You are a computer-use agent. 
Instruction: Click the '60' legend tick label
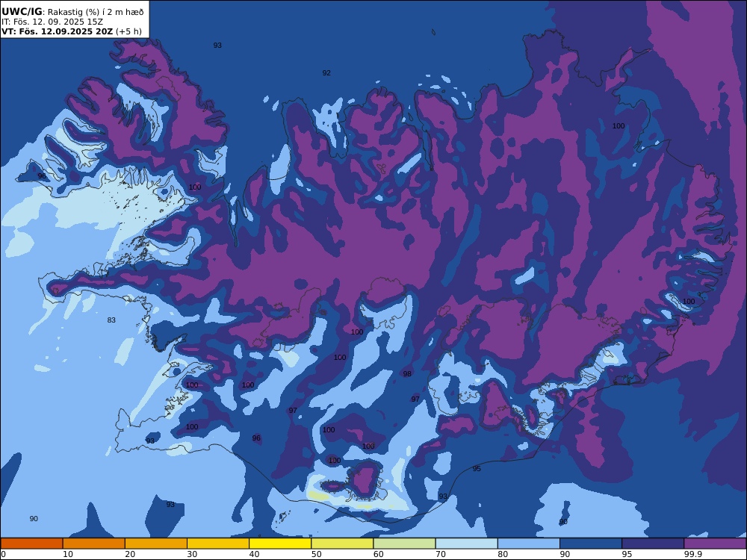(x=379, y=554)
